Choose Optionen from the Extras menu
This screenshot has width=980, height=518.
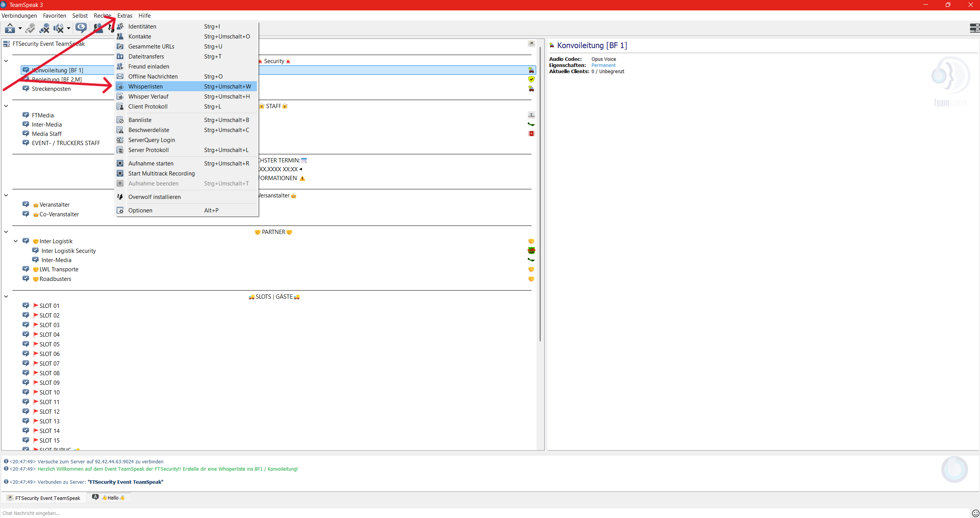pyautogui.click(x=140, y=211)
